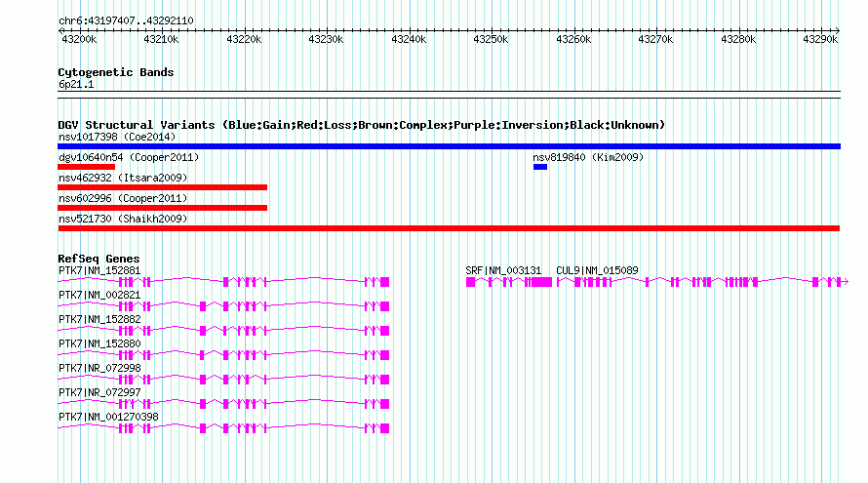Image resolution: width=868 pixels, height=483 pixels.
Task: Select the last exon block of PTK7|NM_152882
Action: pyautogui.click(x=384, y=331)
